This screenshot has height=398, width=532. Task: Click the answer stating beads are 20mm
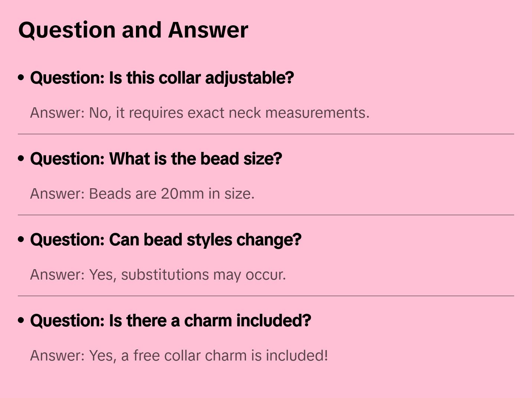tap(142, 194)
